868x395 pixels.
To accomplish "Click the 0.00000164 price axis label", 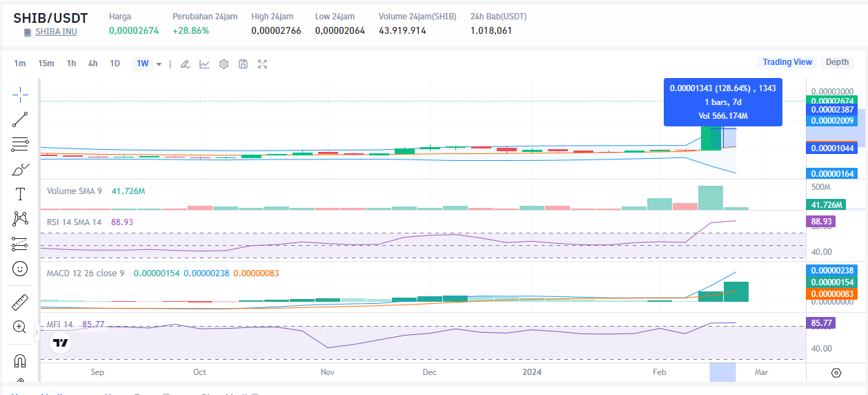I will click(832, 173).
